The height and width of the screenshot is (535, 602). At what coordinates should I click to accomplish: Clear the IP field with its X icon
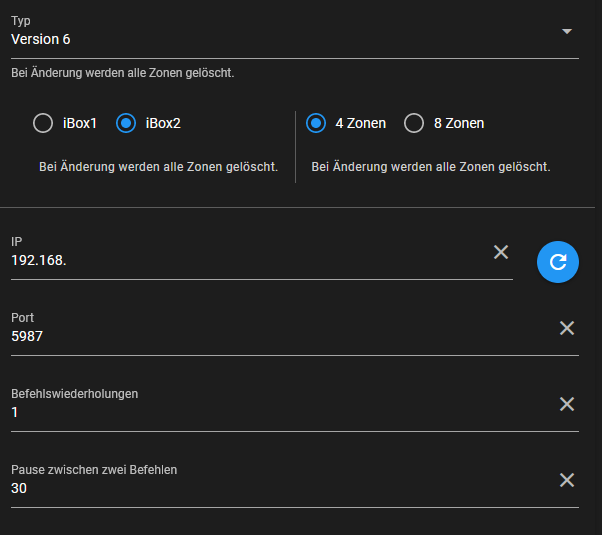point(501,252)
